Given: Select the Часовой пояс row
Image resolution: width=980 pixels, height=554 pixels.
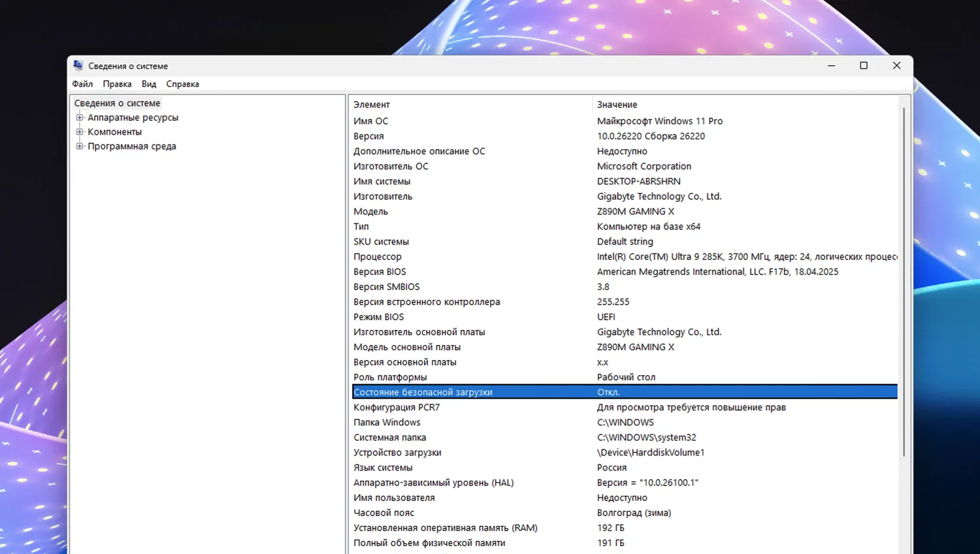Looking at the screenshot, I should (625, 512).
